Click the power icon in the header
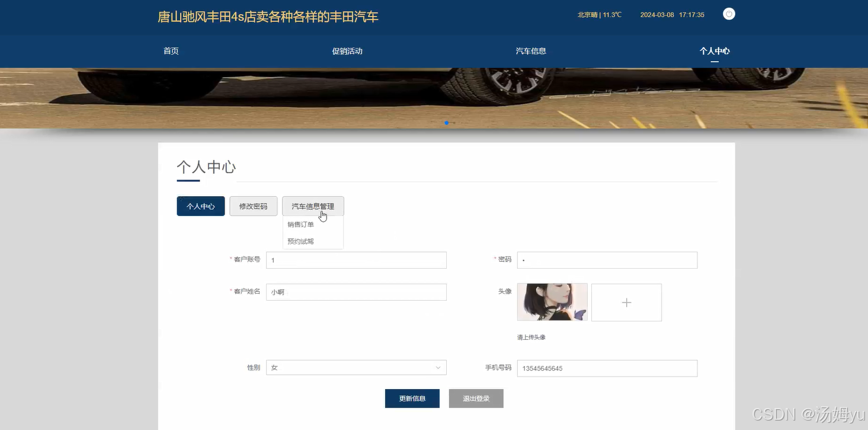The height and width of the screenshot is (430, 868). pos(729,14)
